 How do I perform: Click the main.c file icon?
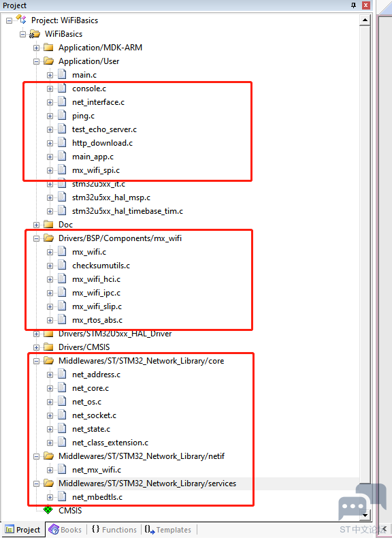click(62, 74)
